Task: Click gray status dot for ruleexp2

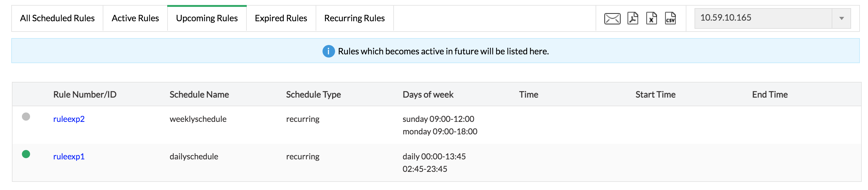Action: 26,117
